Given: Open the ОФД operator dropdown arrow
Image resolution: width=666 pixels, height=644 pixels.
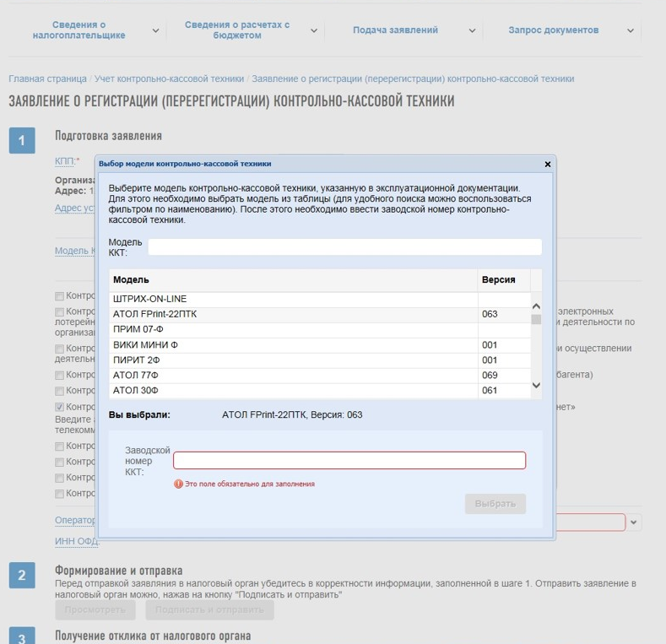Looking at the screenshot, I should click(634, 522).
